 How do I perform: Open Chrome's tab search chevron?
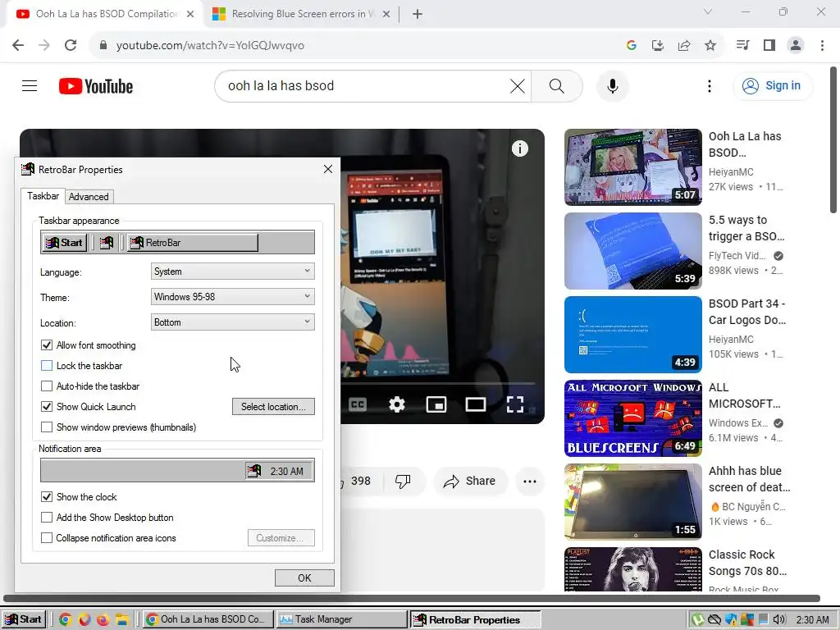pos(708,11)
